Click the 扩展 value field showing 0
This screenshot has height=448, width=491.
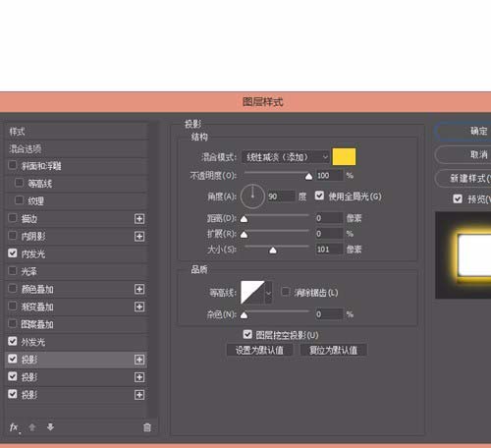pos(329,234)
